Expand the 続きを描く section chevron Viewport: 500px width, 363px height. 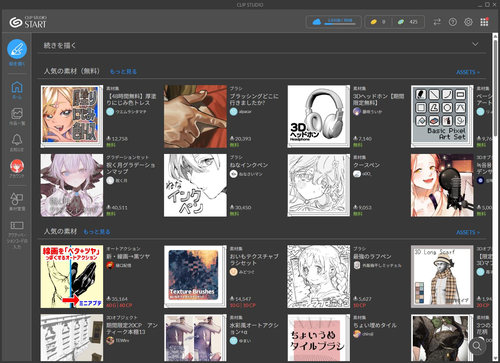(x=475, y=44)
